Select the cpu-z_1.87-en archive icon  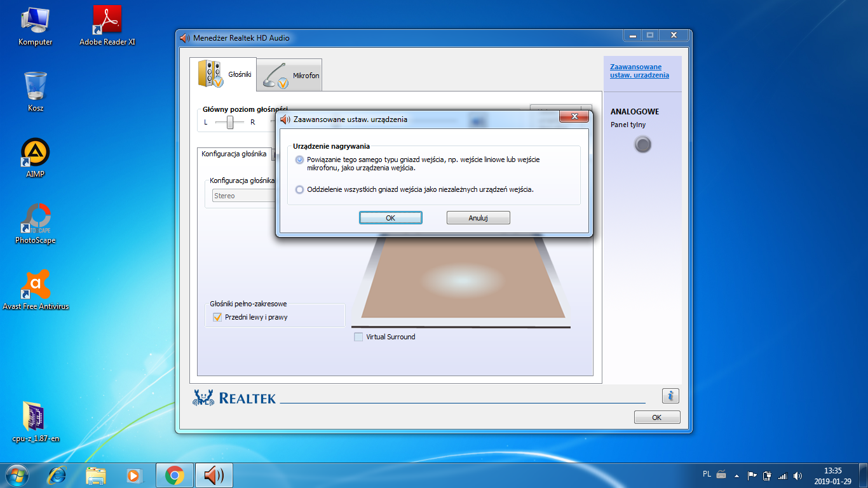pos(36,422)
